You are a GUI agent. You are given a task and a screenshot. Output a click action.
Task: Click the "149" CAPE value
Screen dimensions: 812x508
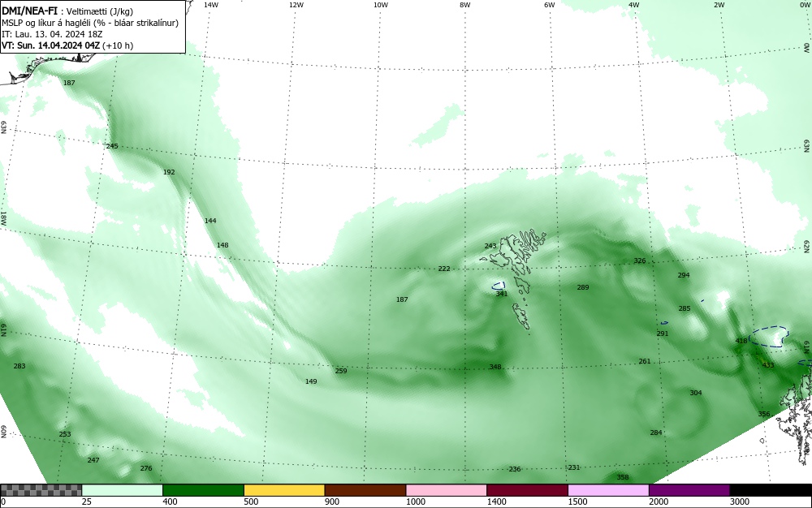point(311,381)
